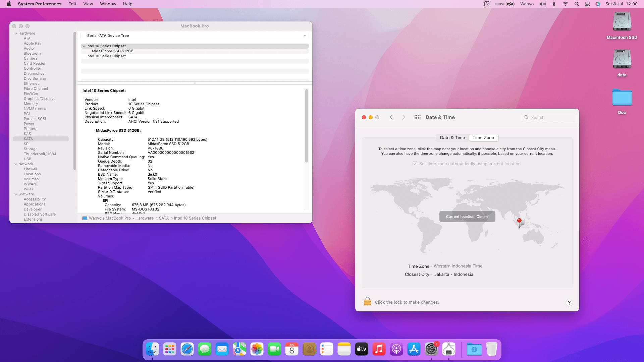Screen dimensions: 644x362
Task: Open Safari from the dock
Action: (x=187, y=349)
